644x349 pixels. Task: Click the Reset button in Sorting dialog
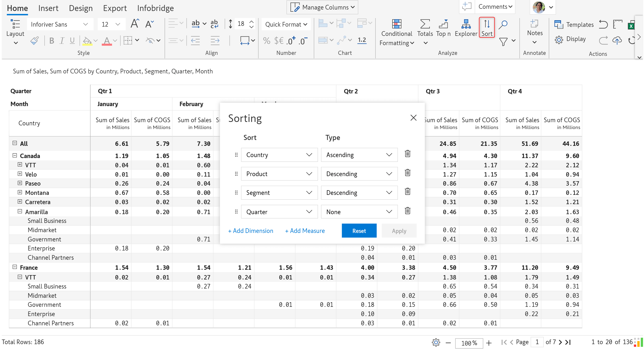coord(359,231)
